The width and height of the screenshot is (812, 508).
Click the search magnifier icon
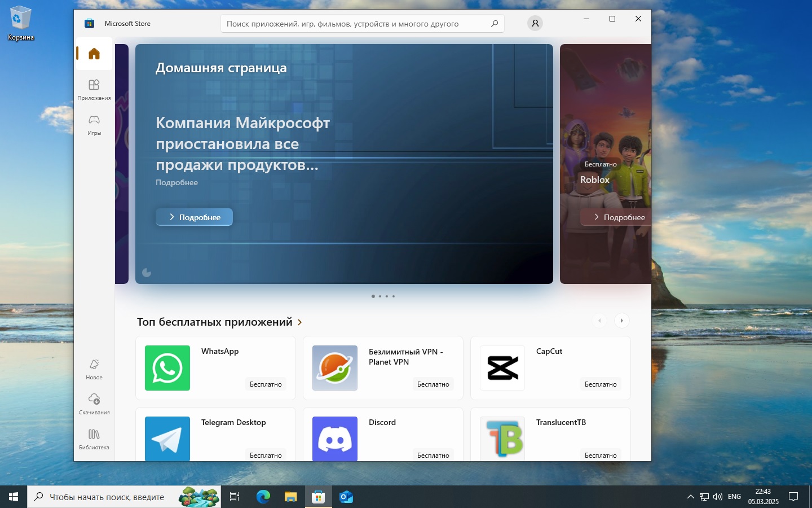(x=495, y=24)
